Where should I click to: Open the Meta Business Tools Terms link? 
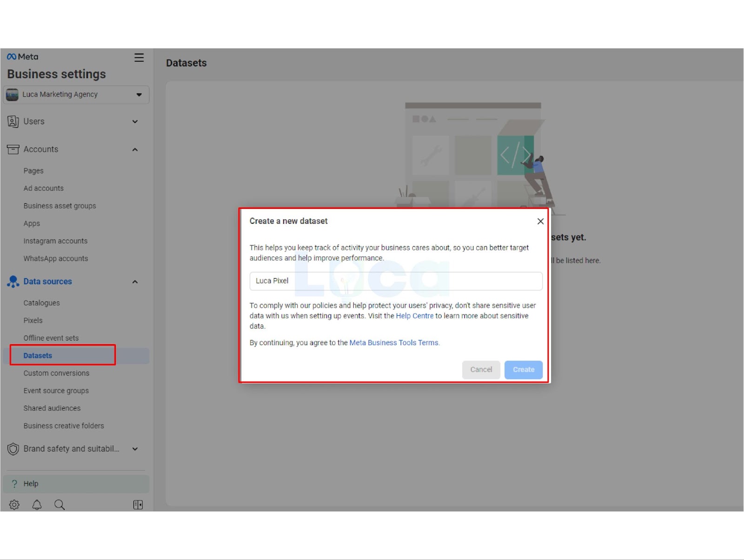pyautogui.click(x=394, y=343)
